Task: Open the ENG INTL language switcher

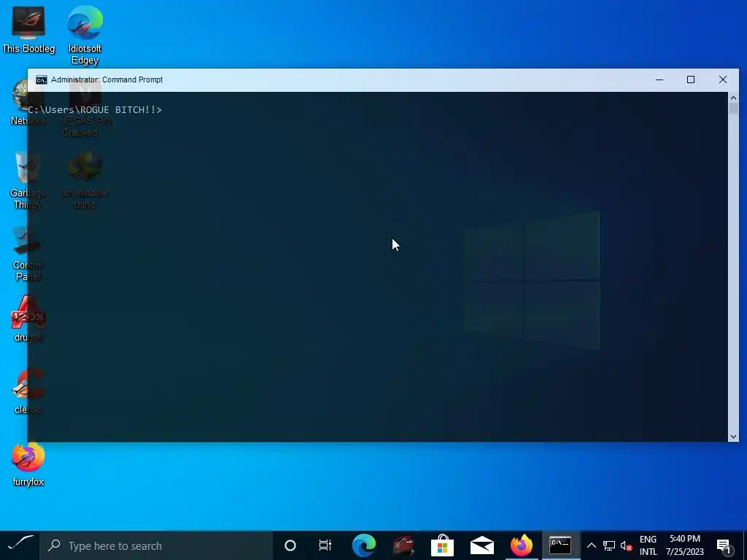Action: tap(648, 545)
